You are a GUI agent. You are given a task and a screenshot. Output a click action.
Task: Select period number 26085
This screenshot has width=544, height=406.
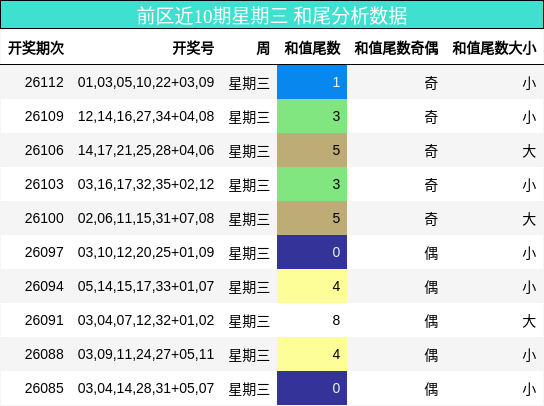44,389
